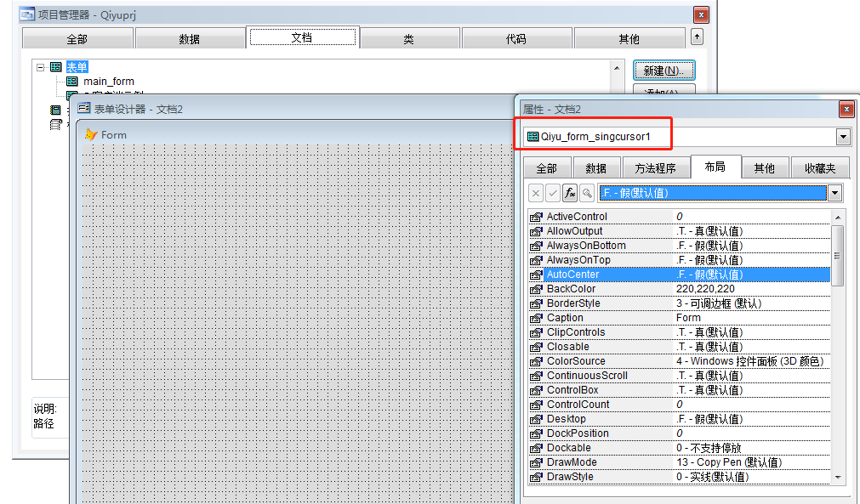Click the property list scrollbar thumb
Screen dimensions: 860x504
click(x=838, y=255)
